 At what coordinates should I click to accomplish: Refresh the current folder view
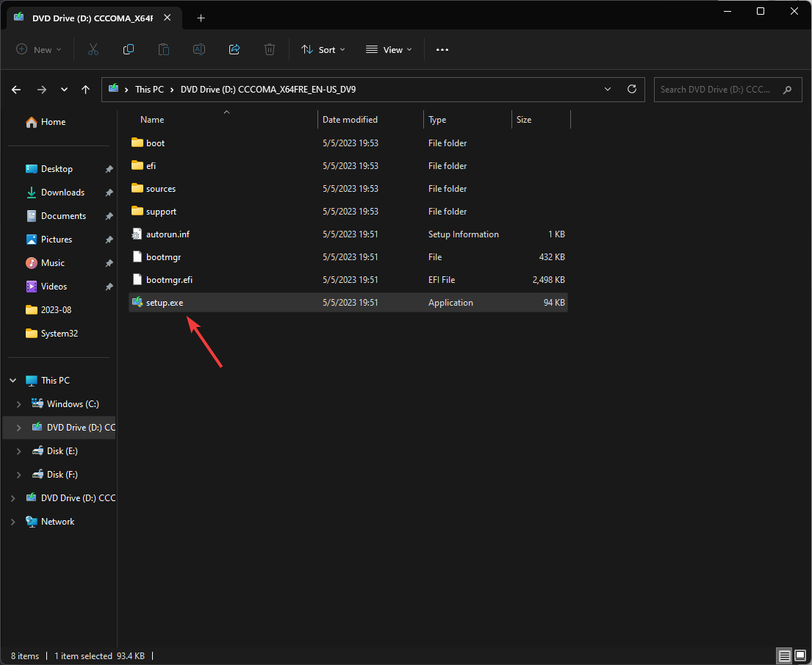pyautogui.click(x=632, y=89)
